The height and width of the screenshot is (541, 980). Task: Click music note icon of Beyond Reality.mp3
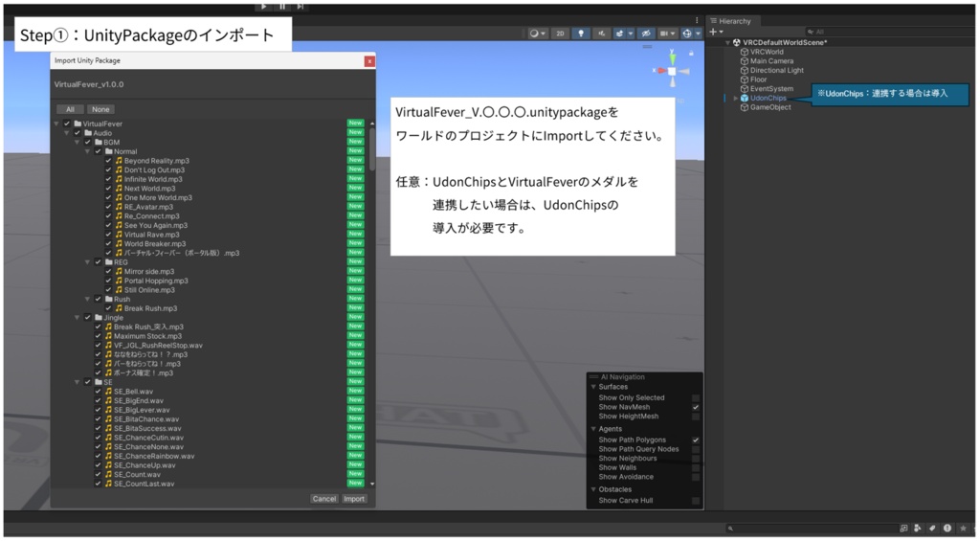pyautogui.click(x=119, y=161)
